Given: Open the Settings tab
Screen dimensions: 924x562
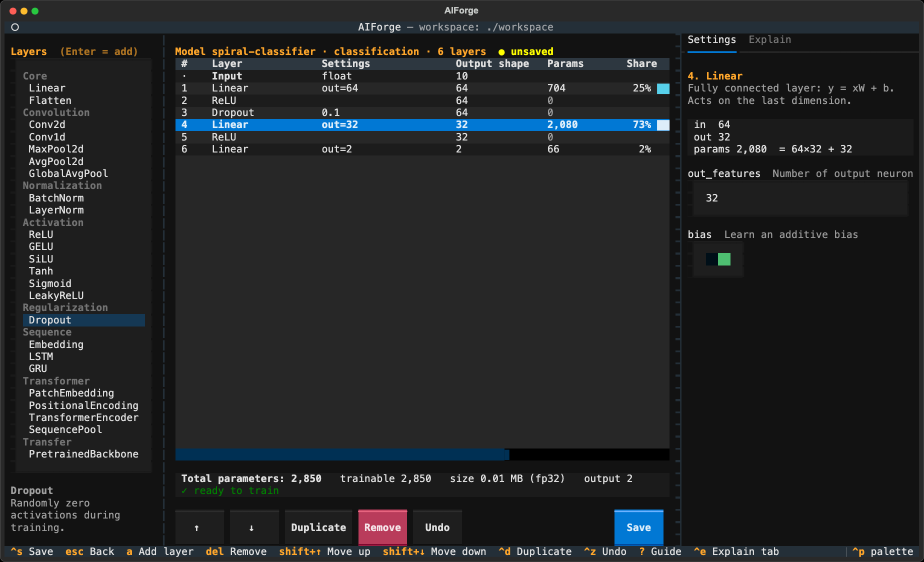Looking at the screenshot, I should click(x=711, y=39).
